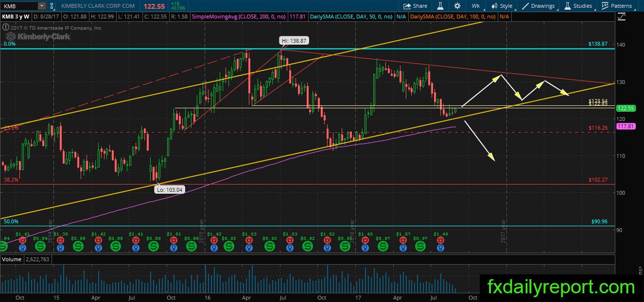Click the earnings phone icon labeled $1.51
Screen dimensions: 644x302
pyautogui.click(x=174, y=239)
